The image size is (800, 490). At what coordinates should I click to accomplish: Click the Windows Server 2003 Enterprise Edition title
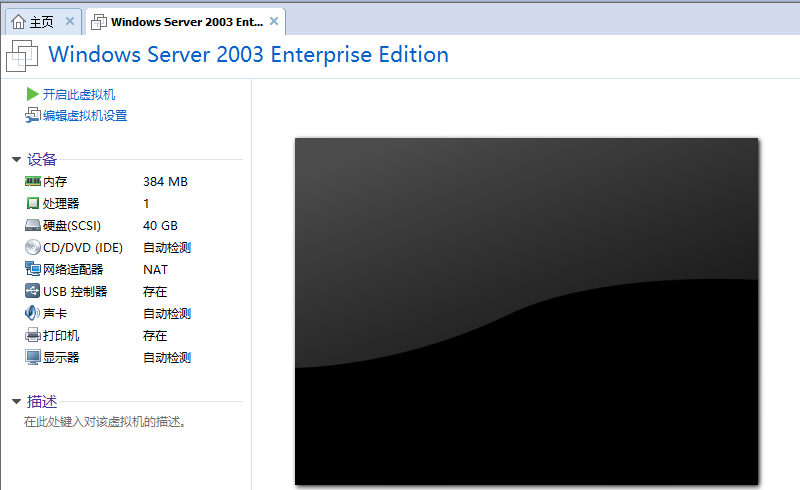pos(248,55)
